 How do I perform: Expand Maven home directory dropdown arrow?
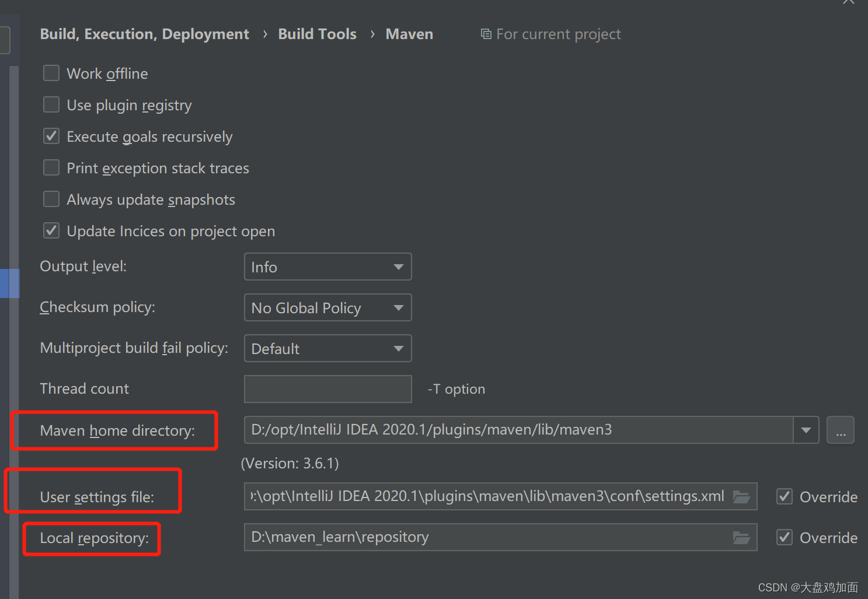[x=806, y=430]
